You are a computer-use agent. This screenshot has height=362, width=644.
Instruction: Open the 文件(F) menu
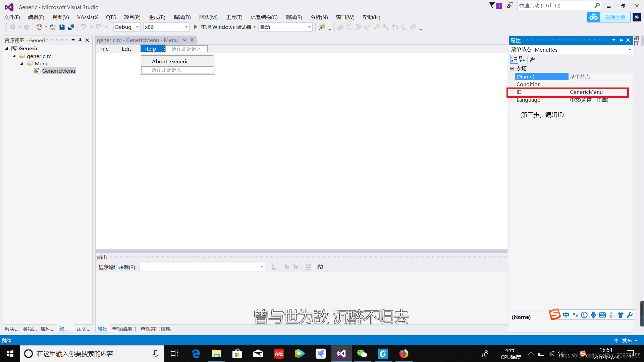(x=12, y=17)
